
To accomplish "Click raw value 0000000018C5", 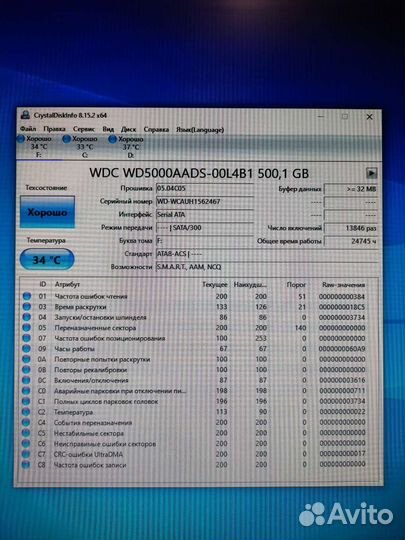I will (342, 307).
